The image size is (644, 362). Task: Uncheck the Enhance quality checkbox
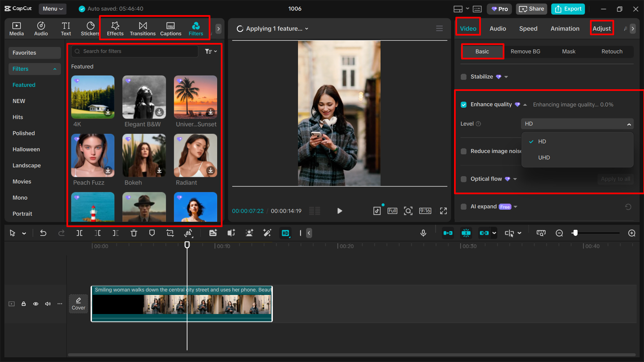[x=463, y=104]
